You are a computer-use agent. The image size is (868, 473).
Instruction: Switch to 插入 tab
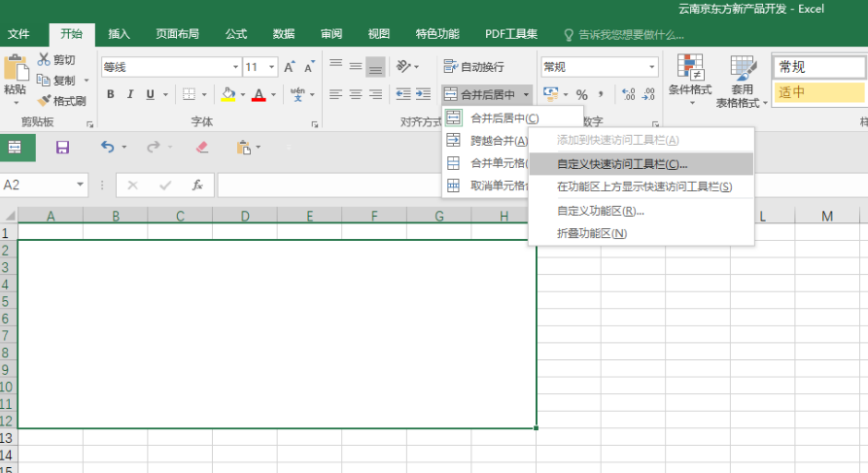pos(119,34)
